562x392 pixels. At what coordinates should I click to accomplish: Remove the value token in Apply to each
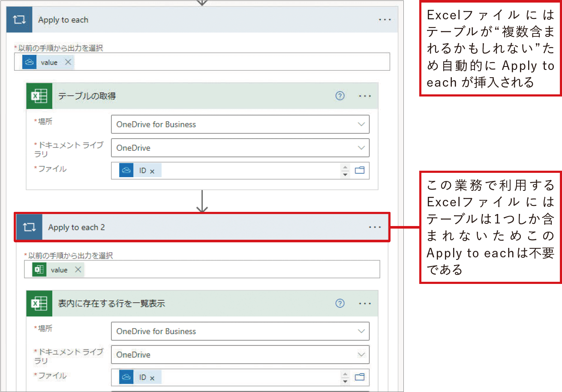click(68, 62)
